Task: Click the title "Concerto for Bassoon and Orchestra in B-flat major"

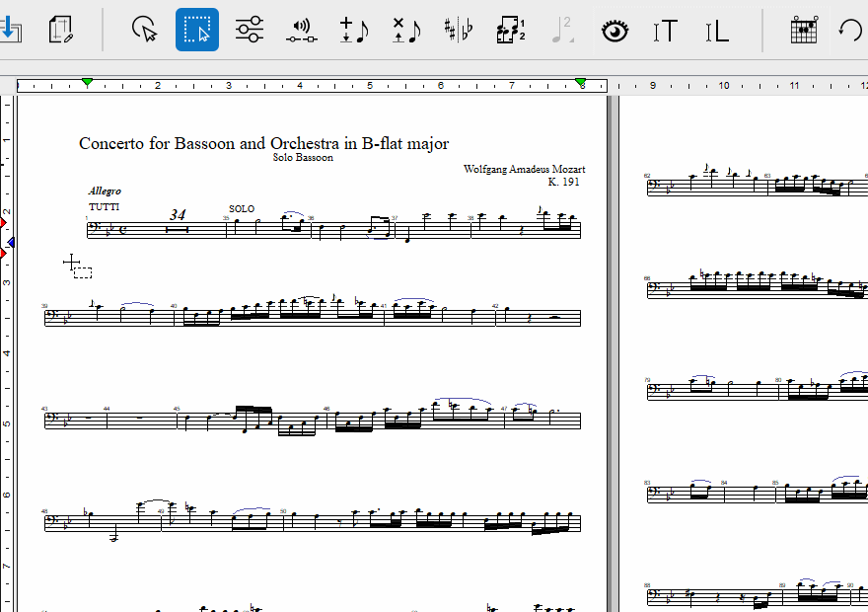Action: pyautogui.click(x=264, y=143)
